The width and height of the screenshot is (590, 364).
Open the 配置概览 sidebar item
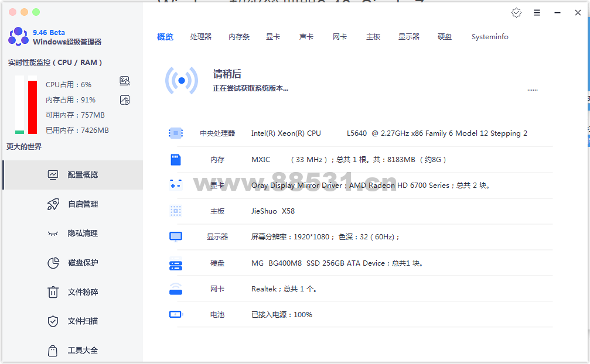pyautogui.click(x=73, y=174)
